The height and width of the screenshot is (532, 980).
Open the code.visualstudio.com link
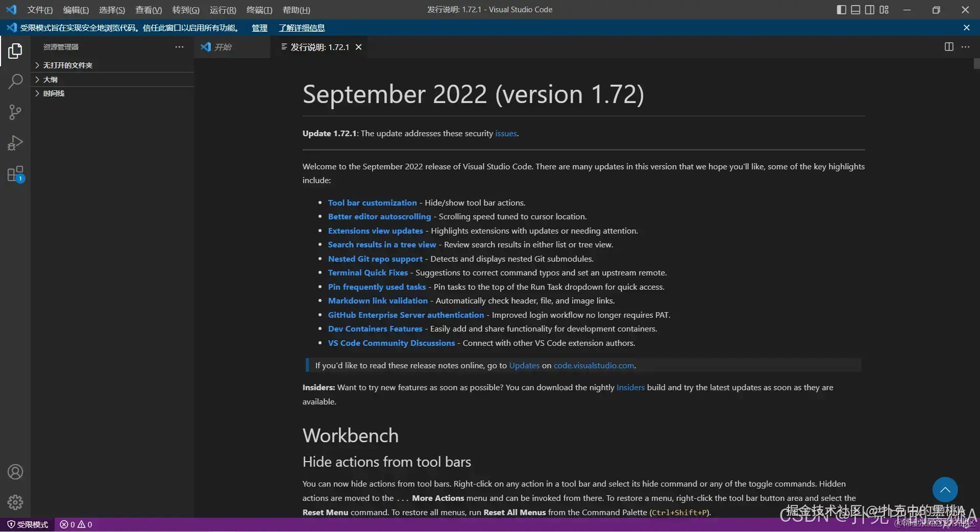pyautogui.click(x=594, y=365)
